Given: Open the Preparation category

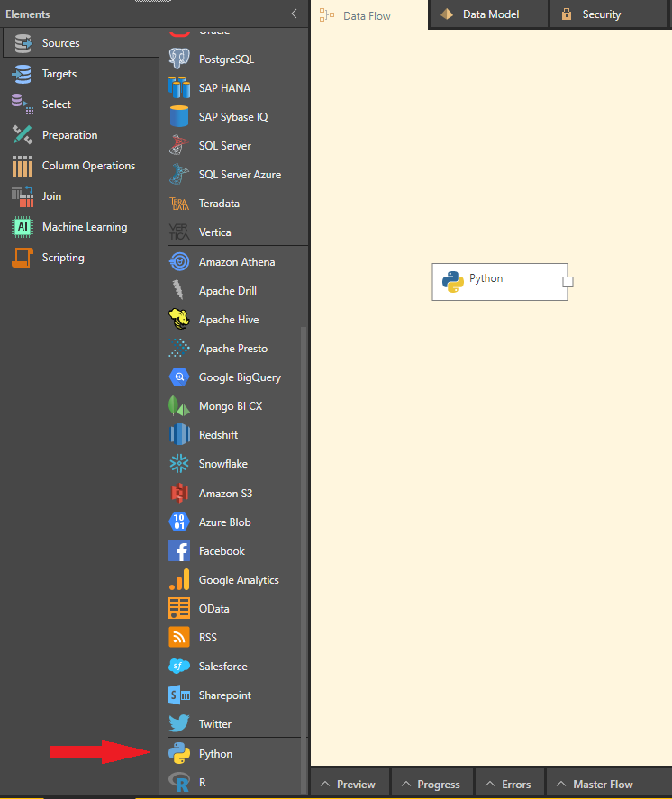Looking at the screenshot, I should pos(81,135).
